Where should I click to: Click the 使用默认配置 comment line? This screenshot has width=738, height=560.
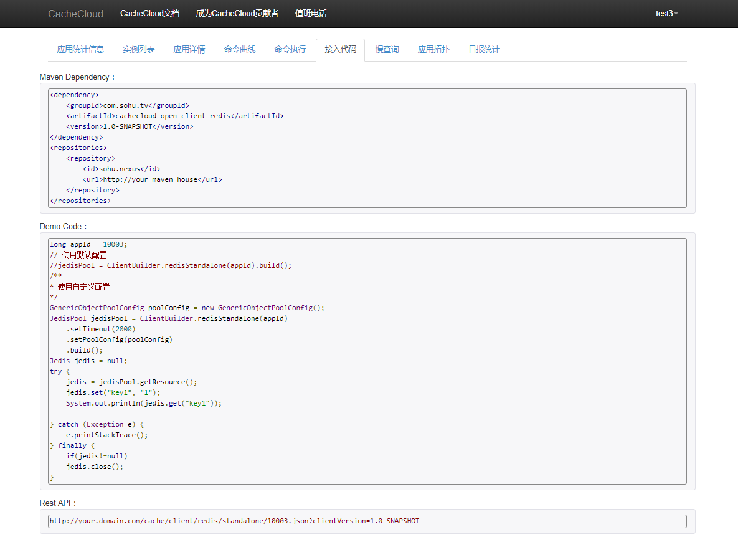78,255
